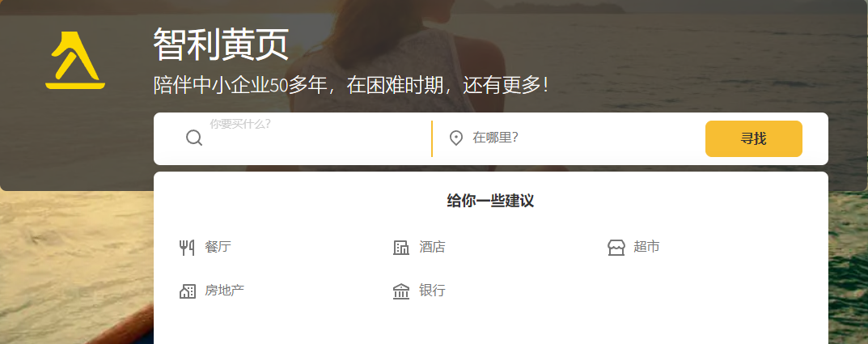Screen dimensions: 868x344
Task: Open the 房地产 suggestion
Action: coord(224,291)
